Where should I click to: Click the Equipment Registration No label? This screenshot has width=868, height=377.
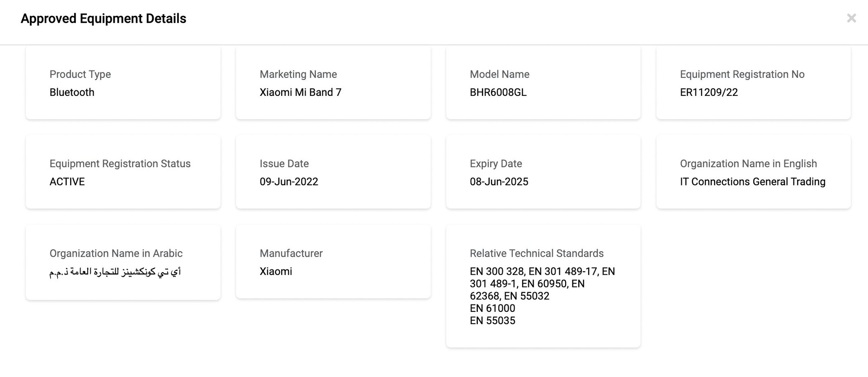tap(742, 74)
